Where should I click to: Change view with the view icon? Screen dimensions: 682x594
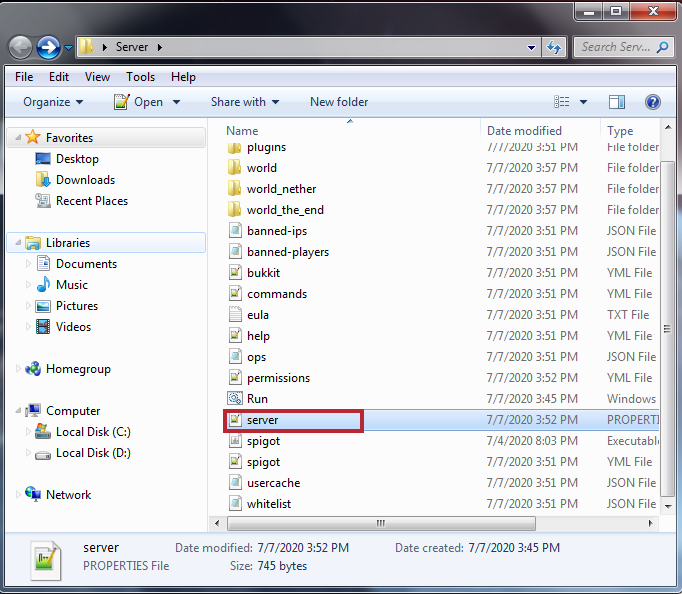(562, 102)
